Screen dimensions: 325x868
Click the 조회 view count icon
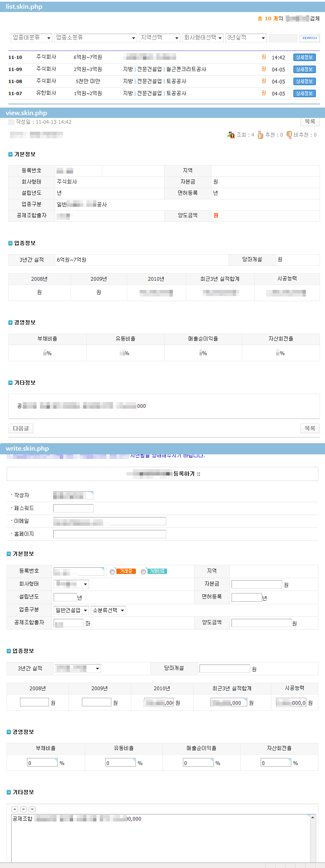tap(231, 135)
